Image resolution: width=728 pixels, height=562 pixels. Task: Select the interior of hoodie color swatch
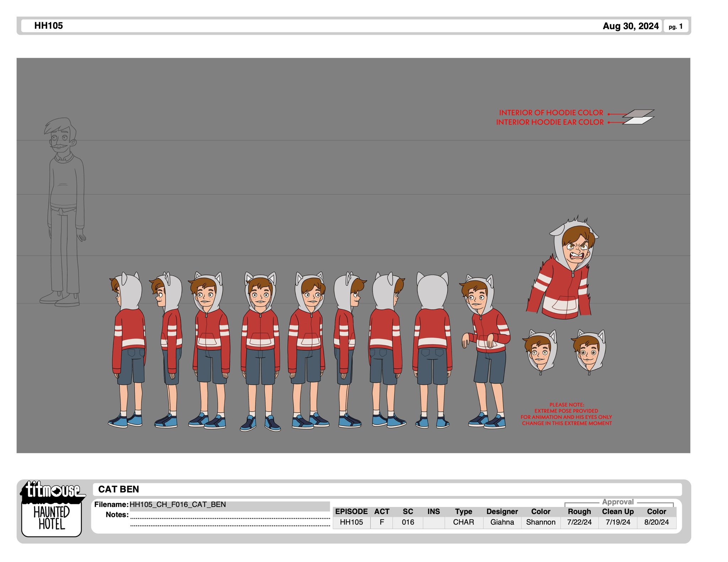[638, 113]
